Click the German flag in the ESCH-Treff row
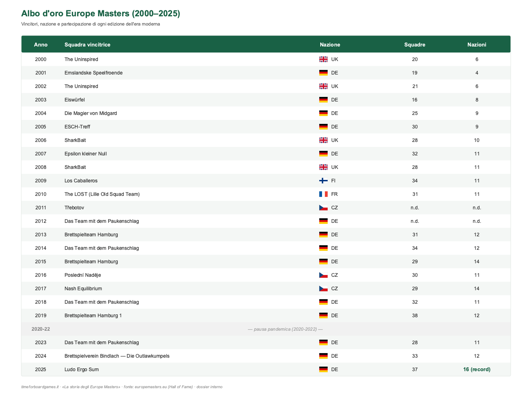Screen dimensions: 532x396 point(323,127)
